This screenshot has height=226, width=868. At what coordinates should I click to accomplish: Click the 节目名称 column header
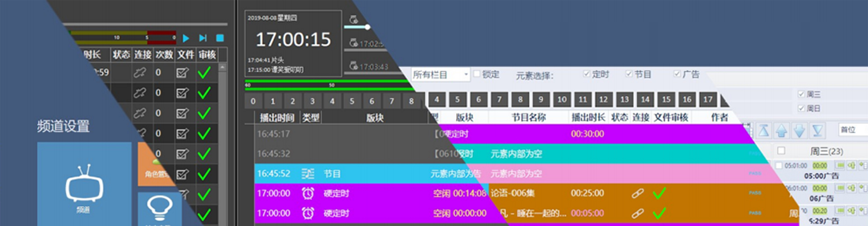coord(528,118)
